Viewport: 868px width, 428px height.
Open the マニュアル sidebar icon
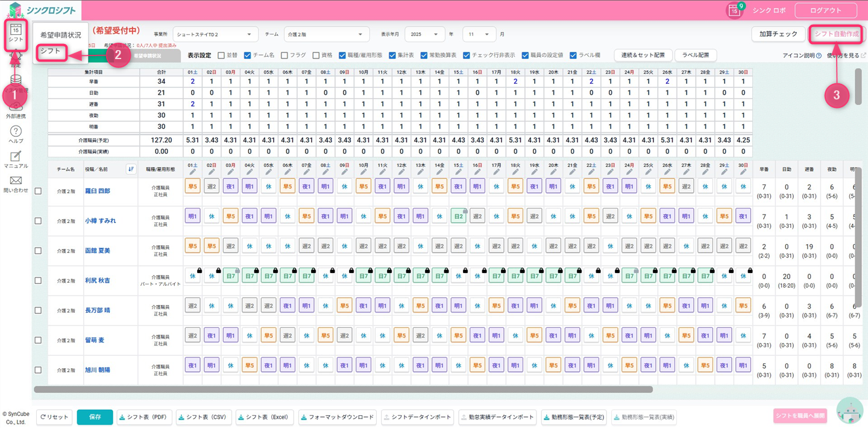[x=16, y=157]
